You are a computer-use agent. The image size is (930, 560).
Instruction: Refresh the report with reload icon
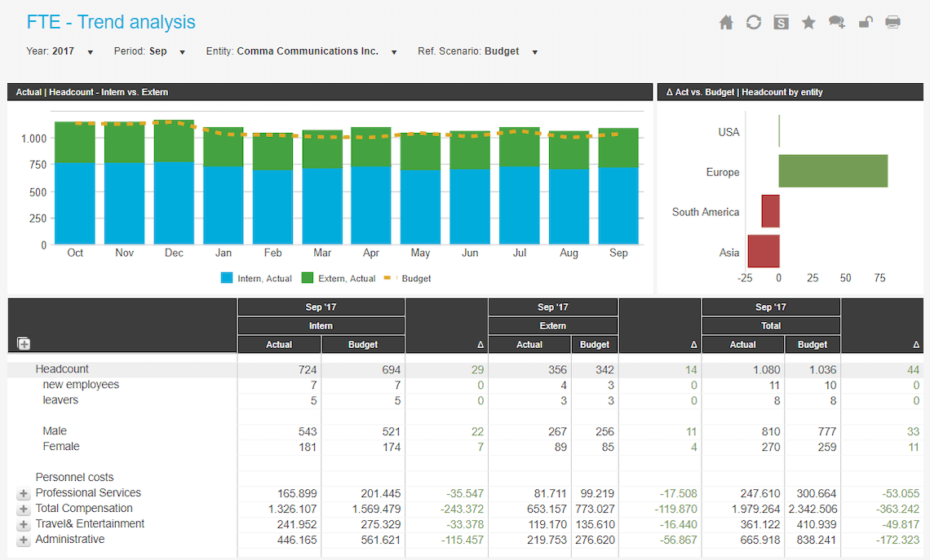point(753,23)
